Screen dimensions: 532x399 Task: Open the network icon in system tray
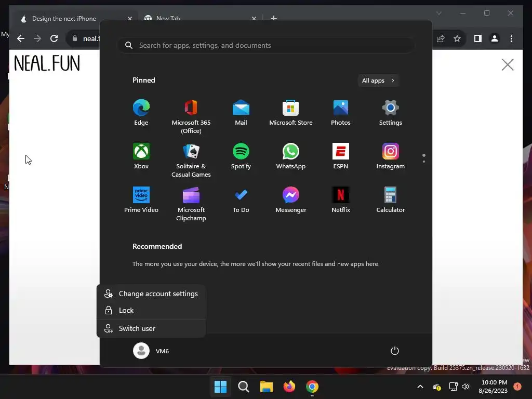tap(453, 387)
